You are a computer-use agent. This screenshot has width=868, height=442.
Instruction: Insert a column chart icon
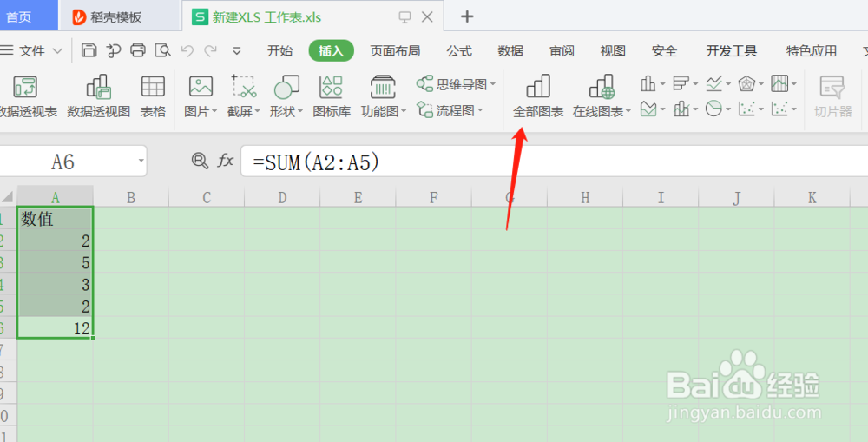click(x=648, y=84)
